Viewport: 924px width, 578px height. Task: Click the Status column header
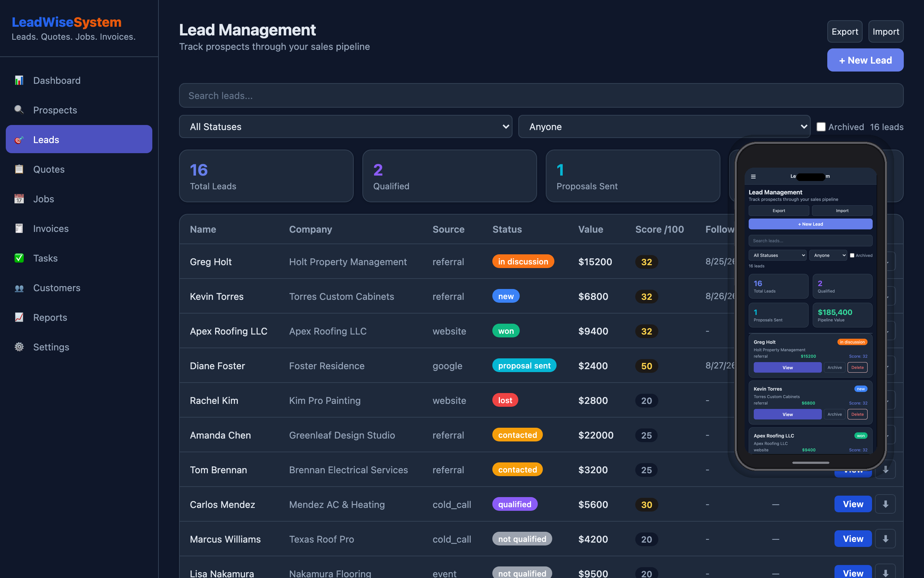tap(507, 229)
